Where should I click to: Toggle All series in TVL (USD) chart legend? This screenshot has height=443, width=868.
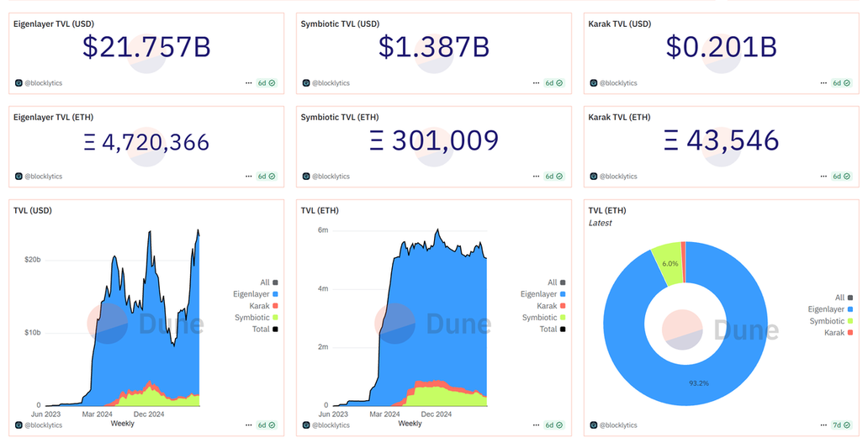click(x=269, y=282)
